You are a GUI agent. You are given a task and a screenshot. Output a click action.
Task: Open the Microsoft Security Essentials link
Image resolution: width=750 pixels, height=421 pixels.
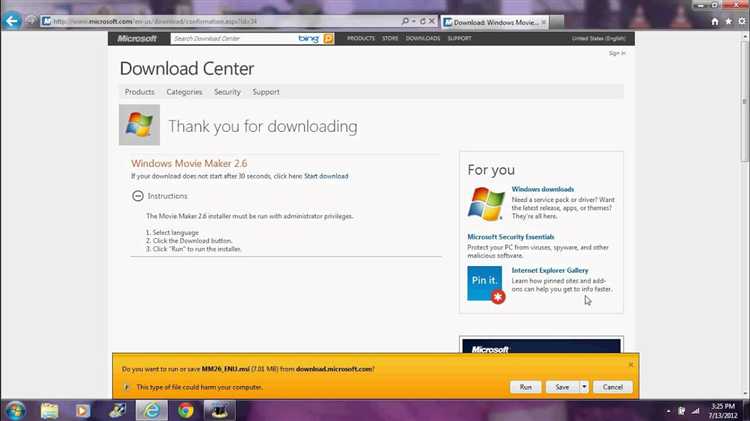[x=510, y=237]
